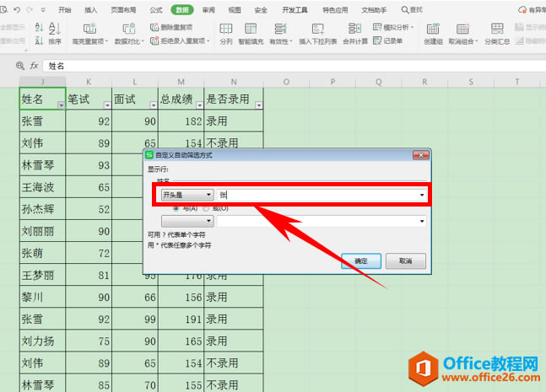Open the 插入 ribbon tab
Screen dimensions: 546x392
pyautogui.click(x=91, y=10)
